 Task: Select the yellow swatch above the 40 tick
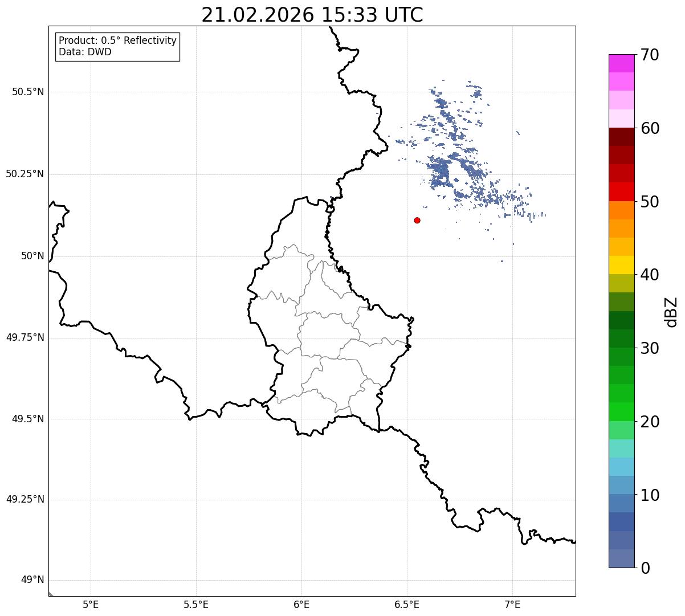pyautogui.click(x=622, y=265)
